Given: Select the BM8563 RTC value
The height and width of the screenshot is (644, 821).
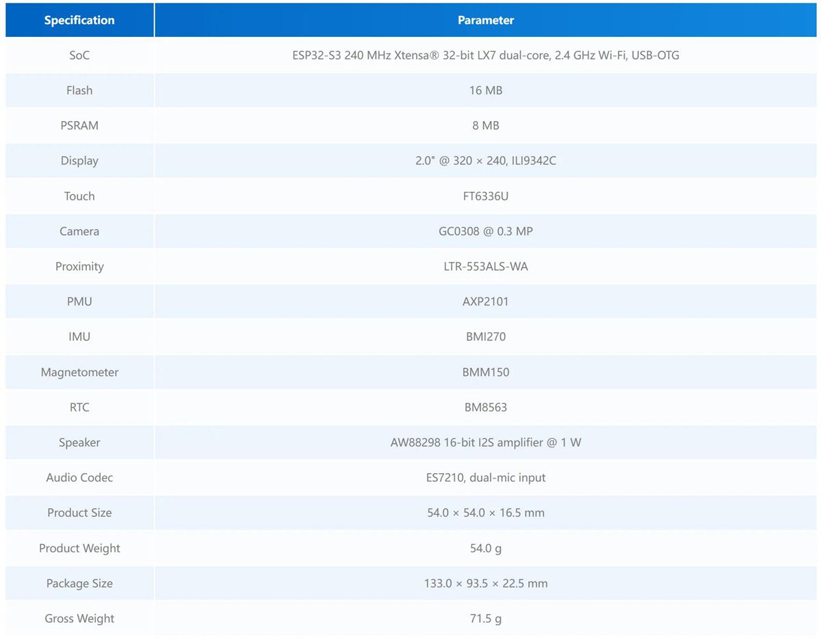Looking at the screenshot, I should click(x=485, y=407).
